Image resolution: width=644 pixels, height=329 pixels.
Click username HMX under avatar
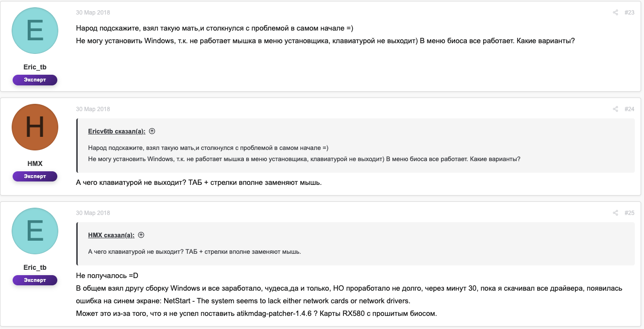[x=35, y=164]
